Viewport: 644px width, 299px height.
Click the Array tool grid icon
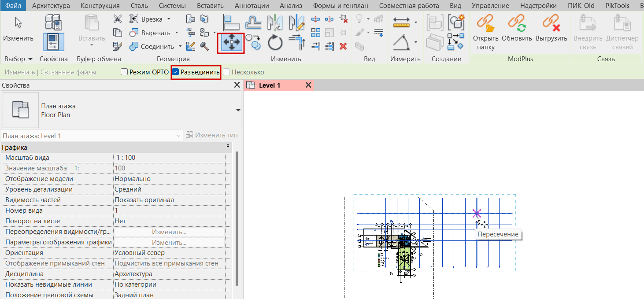[x=316, y=33]
